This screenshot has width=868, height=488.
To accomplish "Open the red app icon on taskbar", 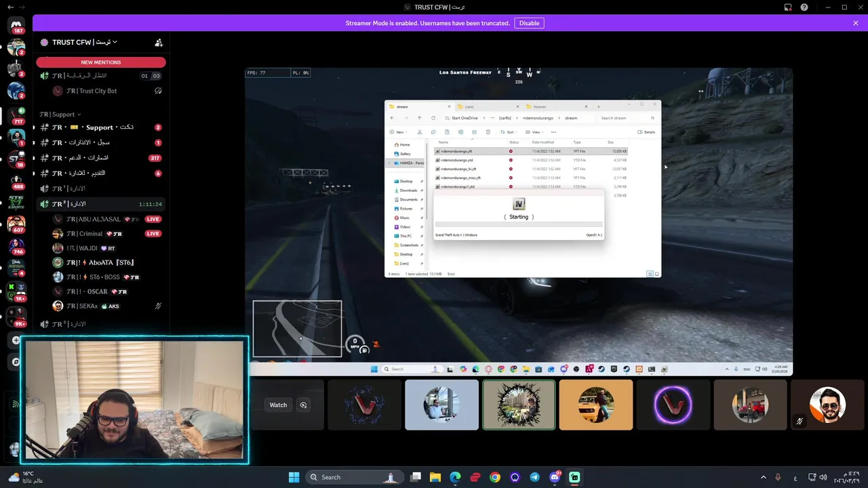I will click(475, 477).
